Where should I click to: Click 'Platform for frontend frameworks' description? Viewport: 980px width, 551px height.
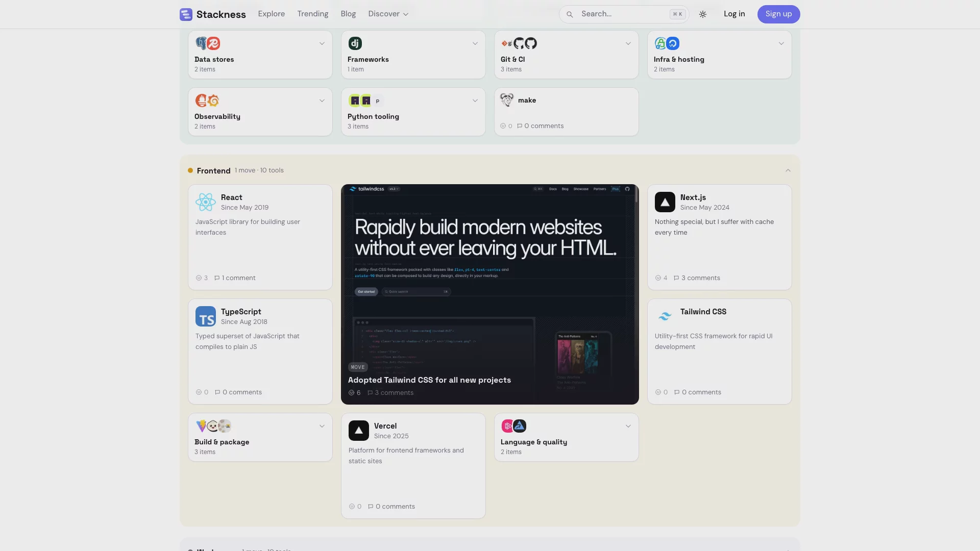coord(406,456)
